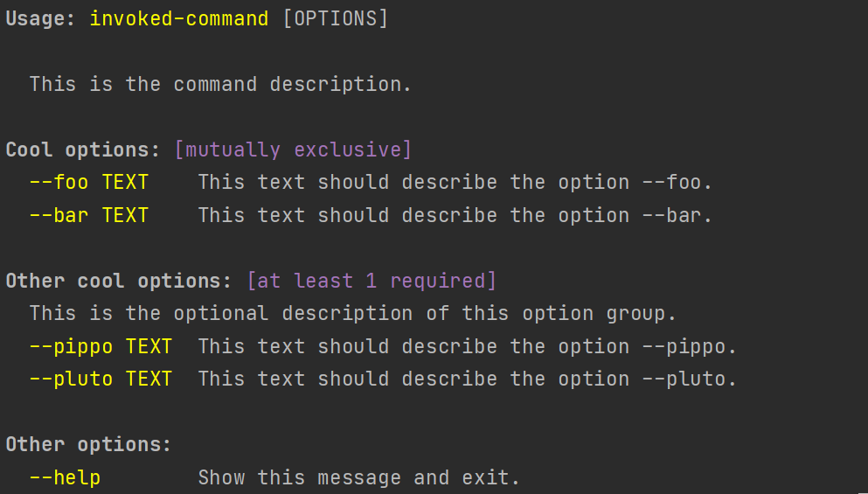Click the yellow invoked-command text
868x494 pixels.
point(179,19)
